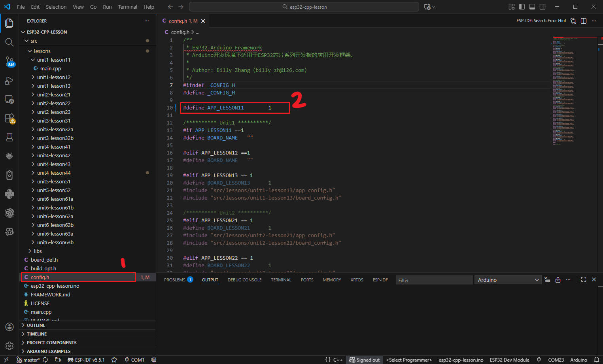
Task: Click the notifications bell in status bar
Action: [x=596, y=360]
